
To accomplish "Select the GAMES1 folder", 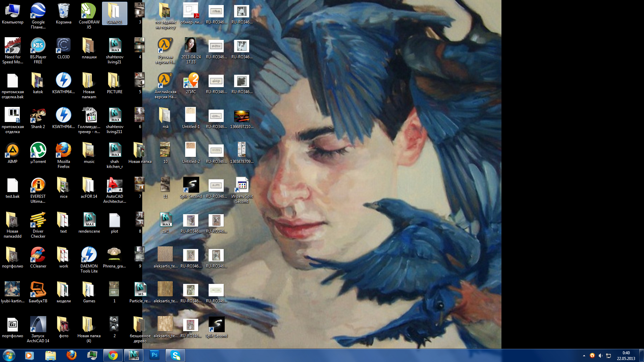I will pos(114,14).
